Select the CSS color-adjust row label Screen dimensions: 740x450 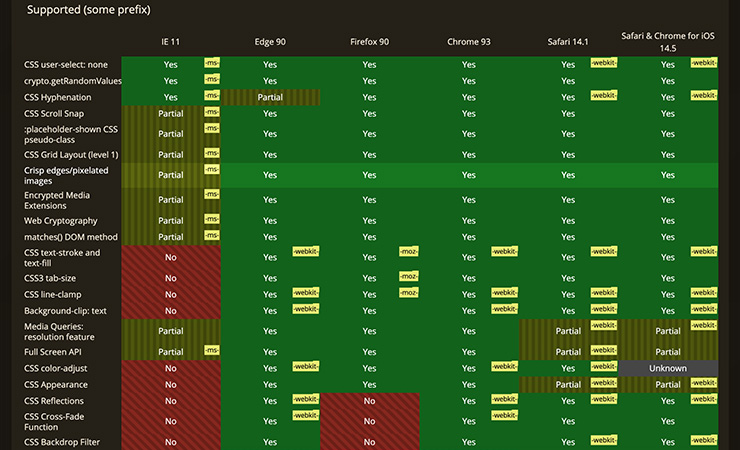click(55, 368)
